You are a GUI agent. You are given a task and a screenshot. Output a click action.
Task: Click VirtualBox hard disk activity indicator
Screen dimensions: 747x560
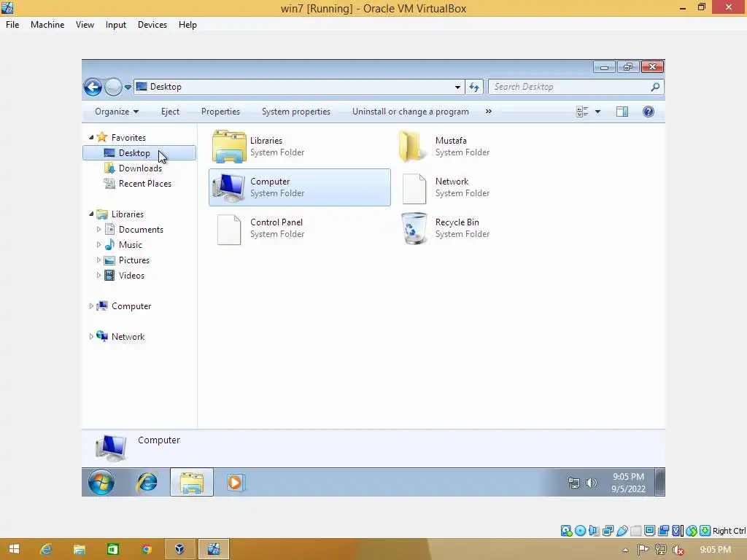click(566, 531)
